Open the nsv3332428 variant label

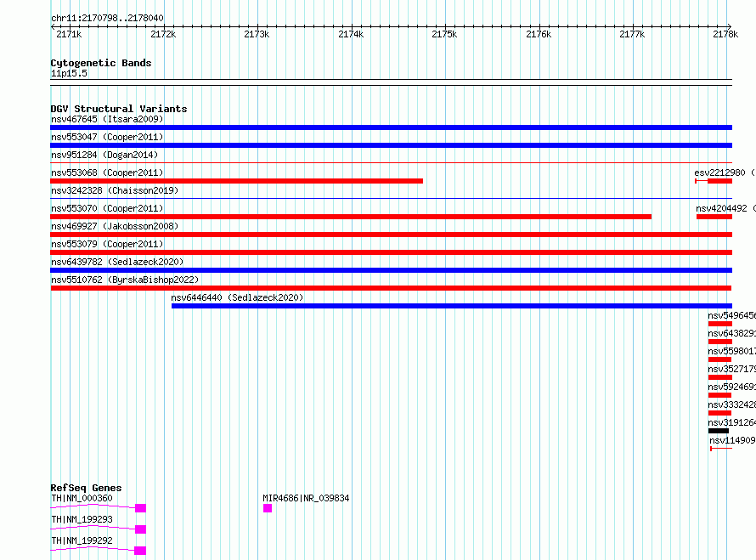point(732,404)
